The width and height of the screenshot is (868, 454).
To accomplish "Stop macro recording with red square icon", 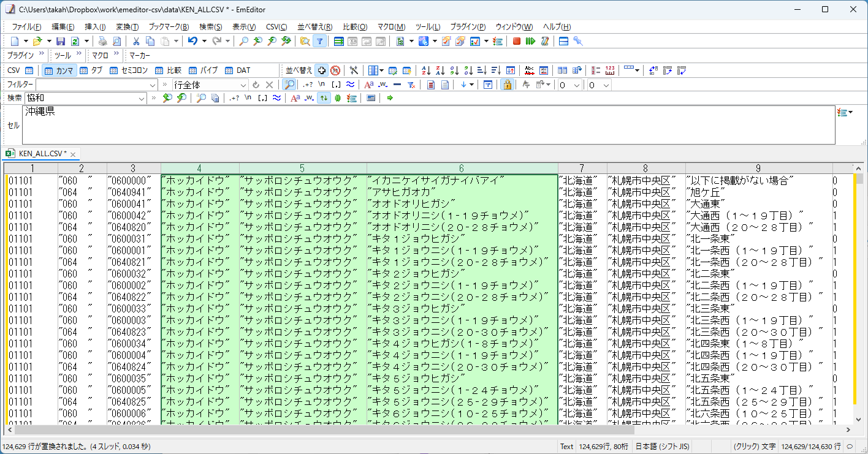I will click(x=517, y=41).
